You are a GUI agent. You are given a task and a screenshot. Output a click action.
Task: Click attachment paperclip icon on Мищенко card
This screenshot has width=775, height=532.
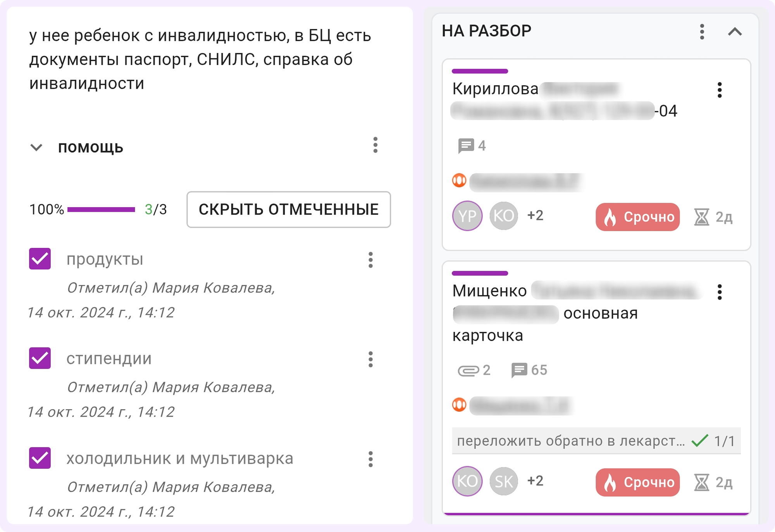[x=468, y=371]
